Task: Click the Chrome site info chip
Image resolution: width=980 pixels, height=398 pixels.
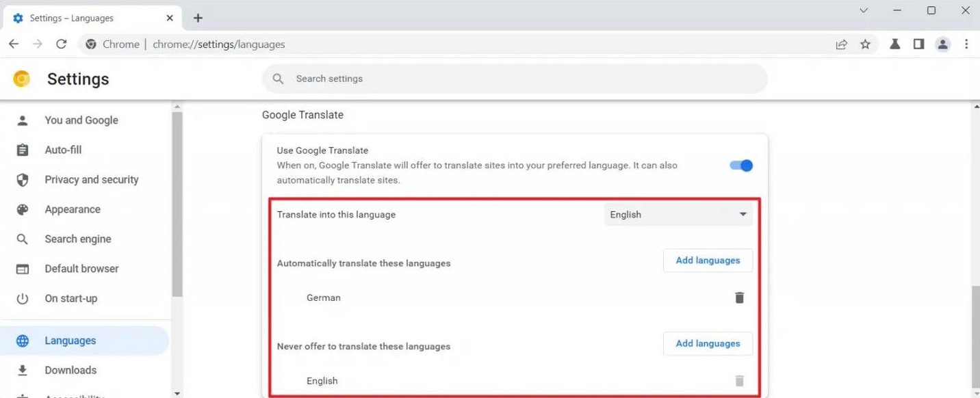Action: tap(113, 44)
